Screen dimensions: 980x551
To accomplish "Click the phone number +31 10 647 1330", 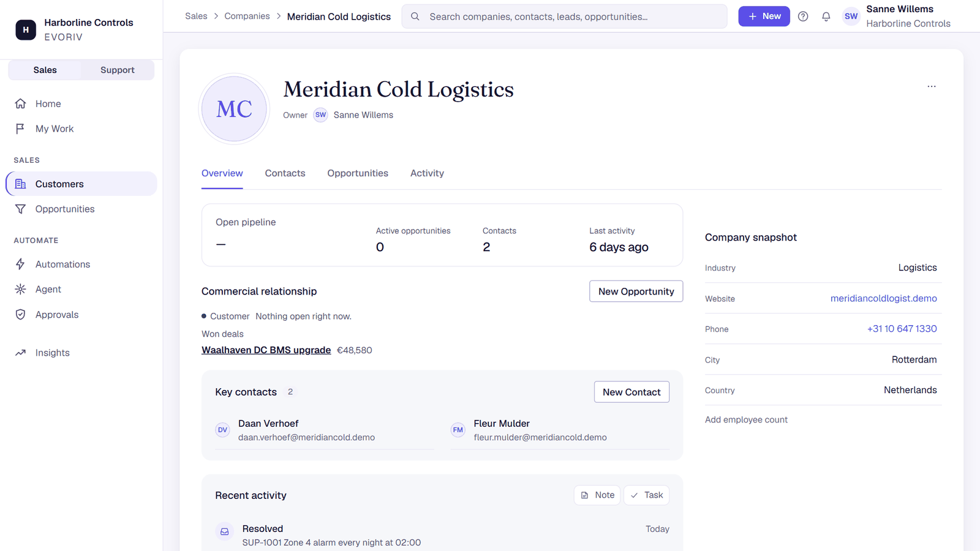I will click(x=902, y=329).
